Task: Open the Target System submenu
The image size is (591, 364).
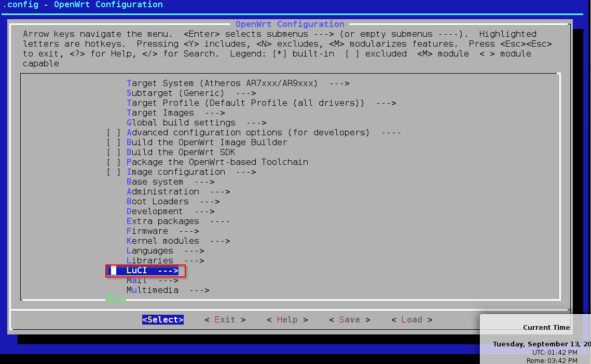Action: click(238, 83)
